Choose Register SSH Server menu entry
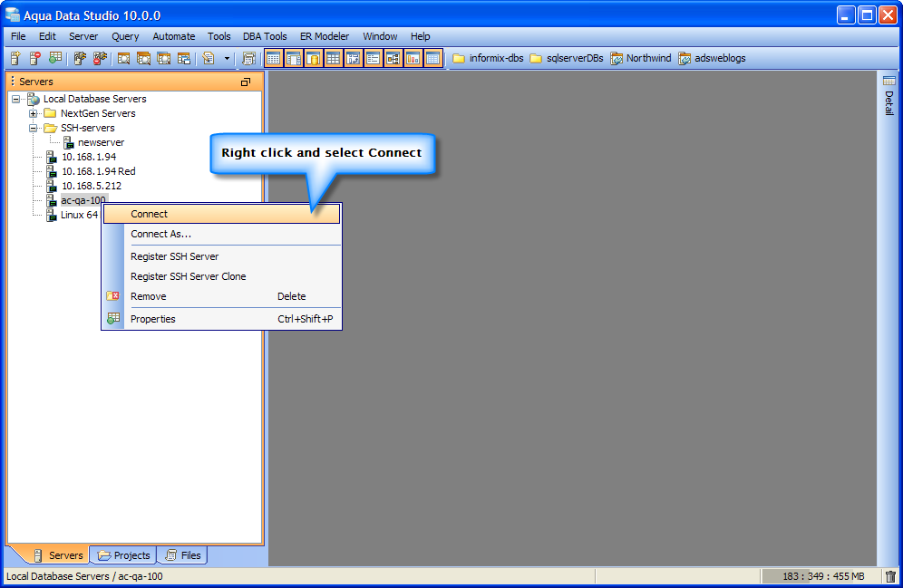This screenshot has width=903, height=588. pos(222,256)
